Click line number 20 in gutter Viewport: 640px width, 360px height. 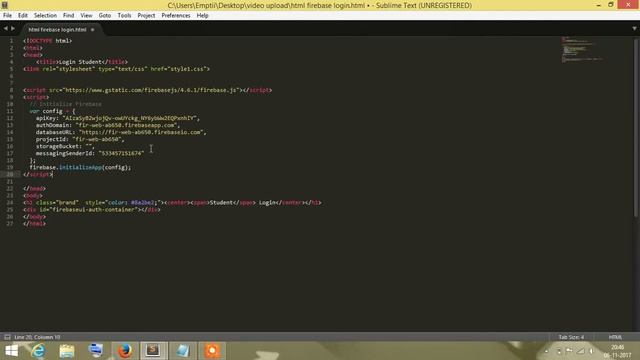pyautogui.click(x=10, y=174)
